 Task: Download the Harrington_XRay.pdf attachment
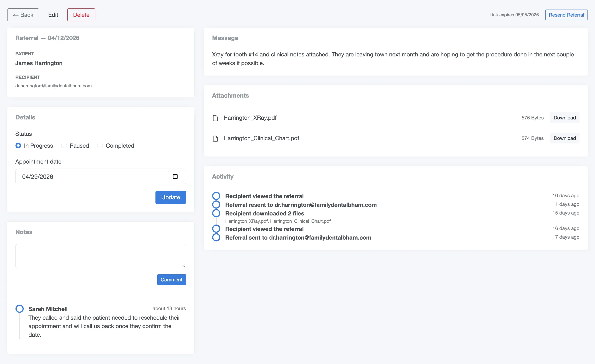564,118
